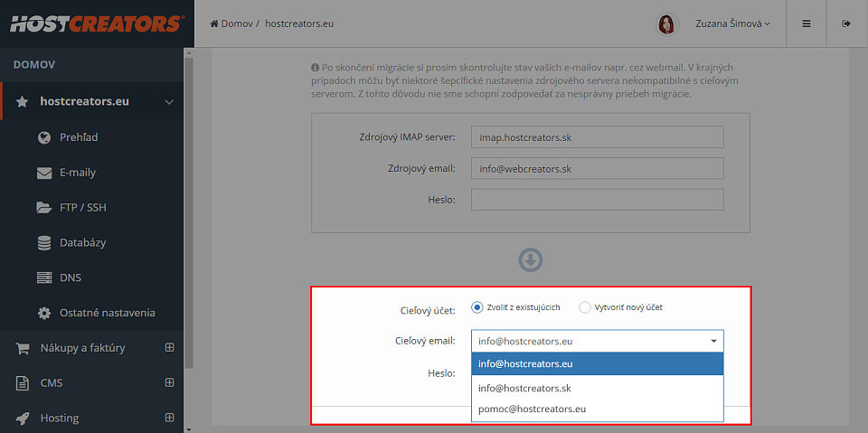Viewport: 868px width, 433px height.
Task: Click the hostcreators.eu breadcrumb link
Action: (299, 24)
